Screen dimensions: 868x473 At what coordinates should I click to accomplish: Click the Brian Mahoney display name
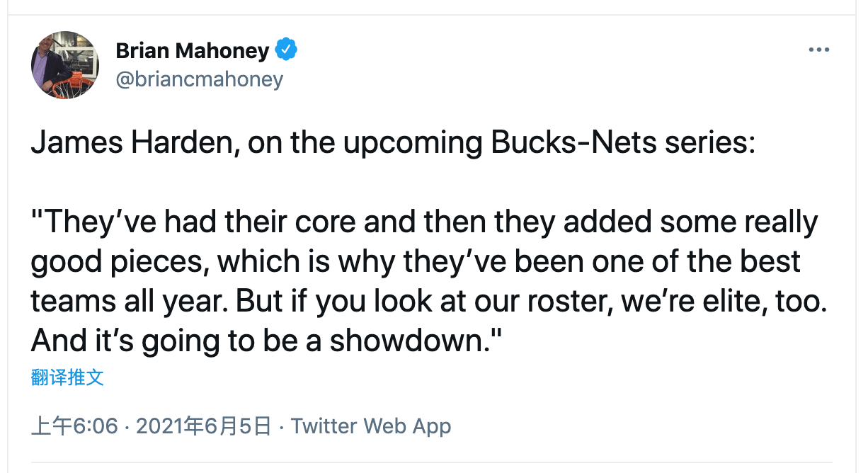coord(192,51)
